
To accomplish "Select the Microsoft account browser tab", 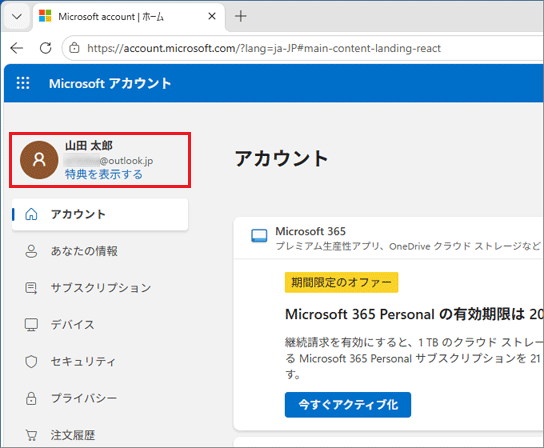I will click(x=129, y=17).
